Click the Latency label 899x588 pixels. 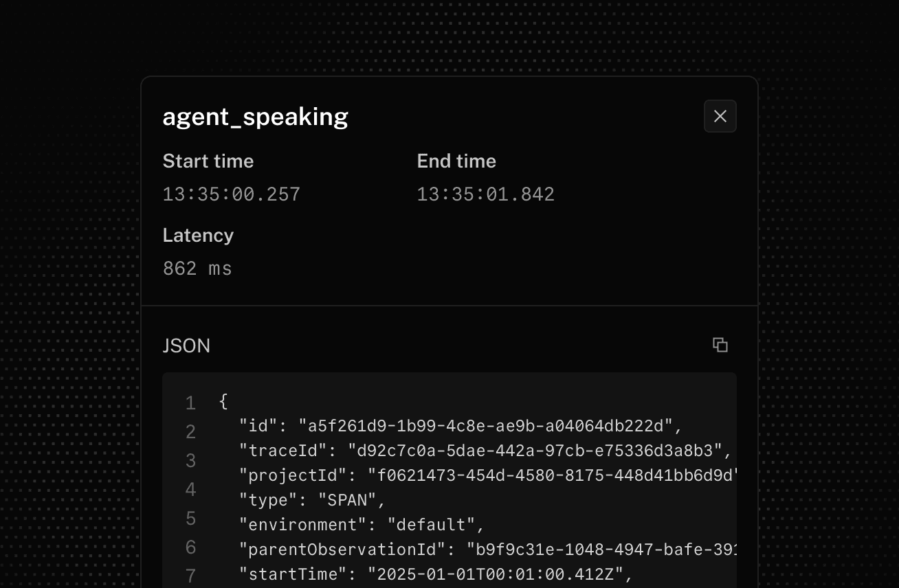[198, 235]
